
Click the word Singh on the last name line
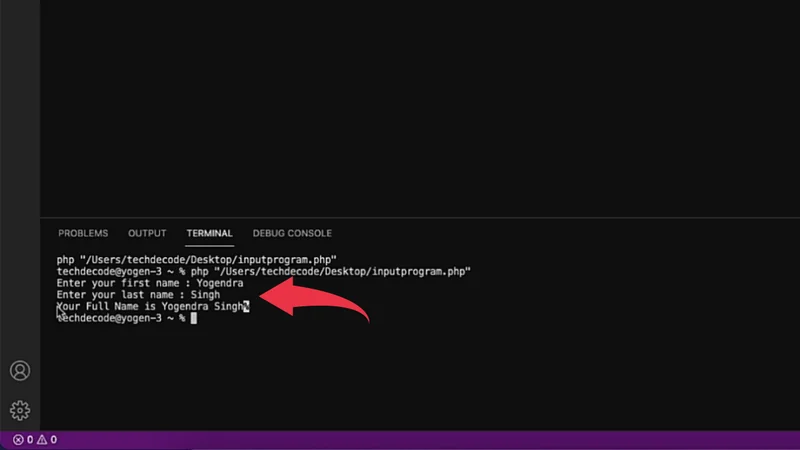coord(205,295)
